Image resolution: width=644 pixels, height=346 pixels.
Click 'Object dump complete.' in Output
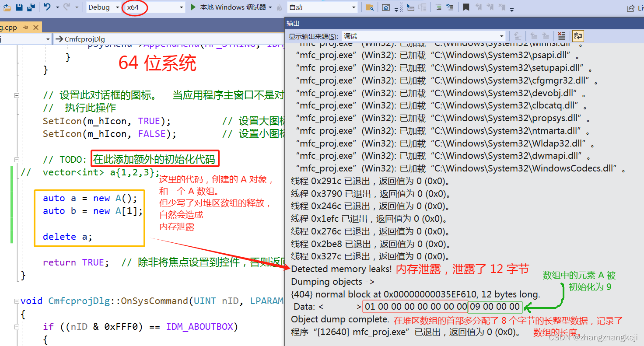(x=340, y=319)
